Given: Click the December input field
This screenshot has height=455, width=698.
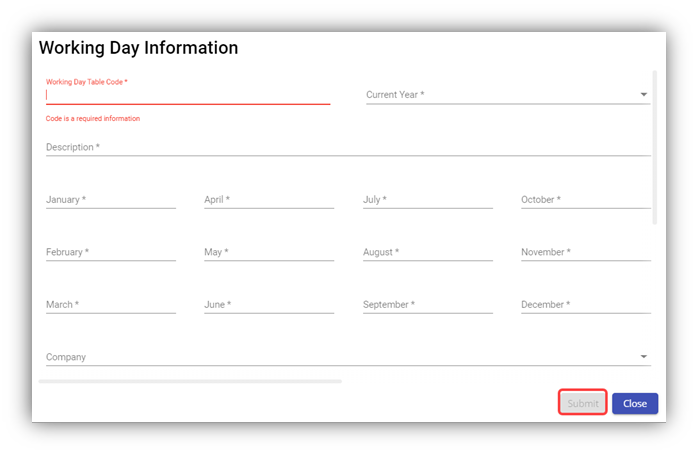Looking at the screenshot, I should coord(585,305).
